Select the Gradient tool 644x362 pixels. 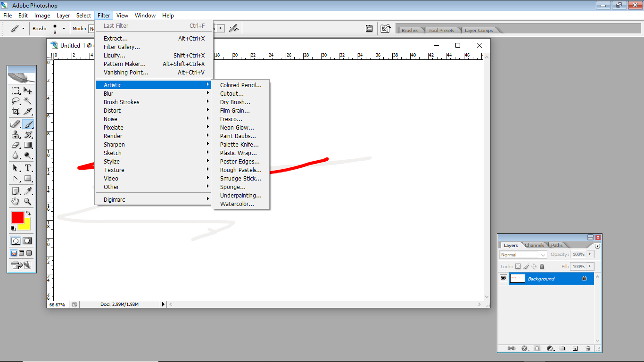(28, 145)
